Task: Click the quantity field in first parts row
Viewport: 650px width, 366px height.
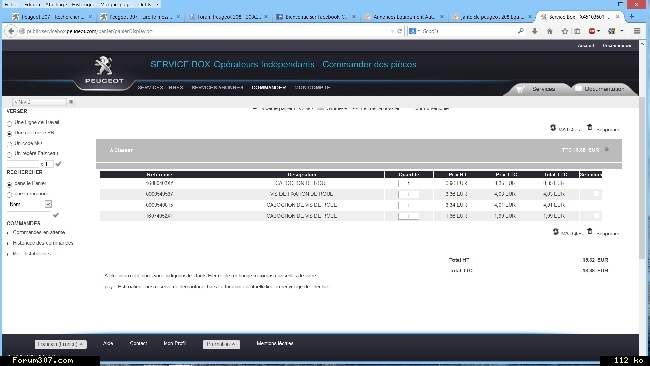Action: click(408, 183)
